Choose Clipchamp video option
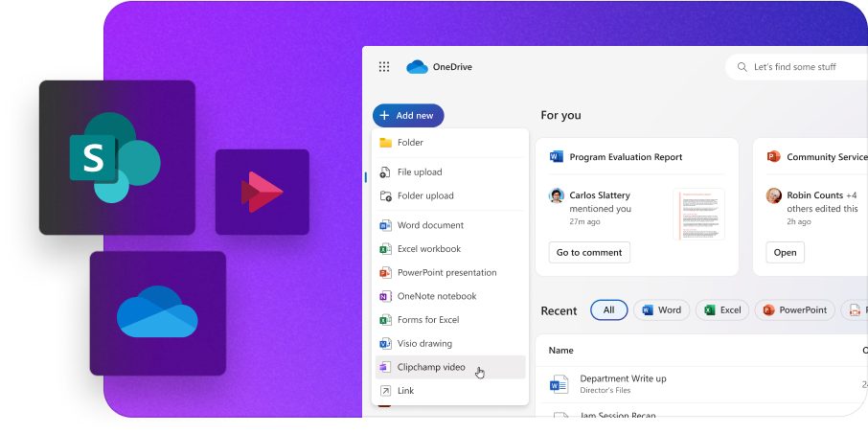This screenshot has width=868, height=434. pyautogui.click(x=450, y=367)
